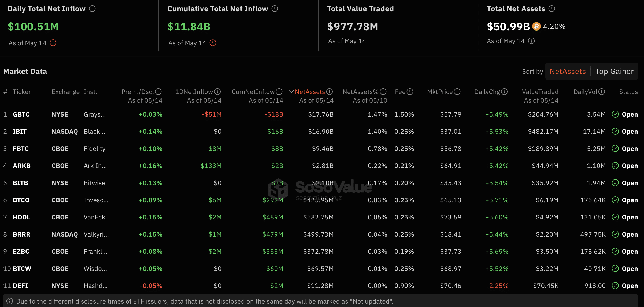Image resolution: width=644 pixels, height=307 pixels.
Task: Open MktPrice column info icon
Action: tap(457, 92)
